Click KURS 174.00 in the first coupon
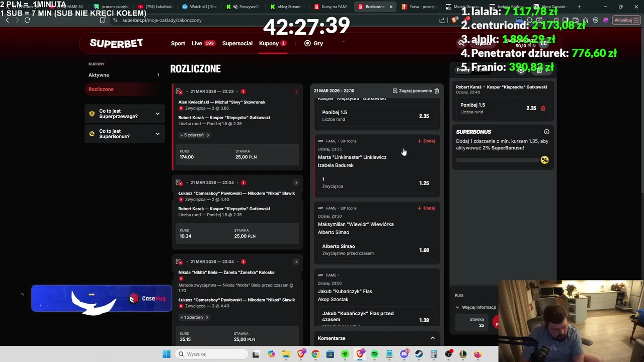644x362 pixels. point(187,154)
